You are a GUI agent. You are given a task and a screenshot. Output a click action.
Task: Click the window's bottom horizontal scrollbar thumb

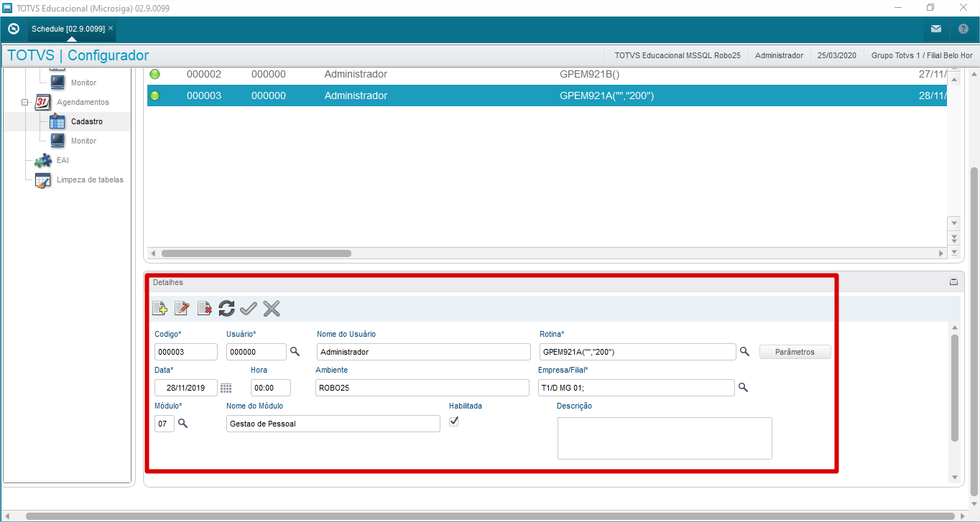tap(491, 516)
